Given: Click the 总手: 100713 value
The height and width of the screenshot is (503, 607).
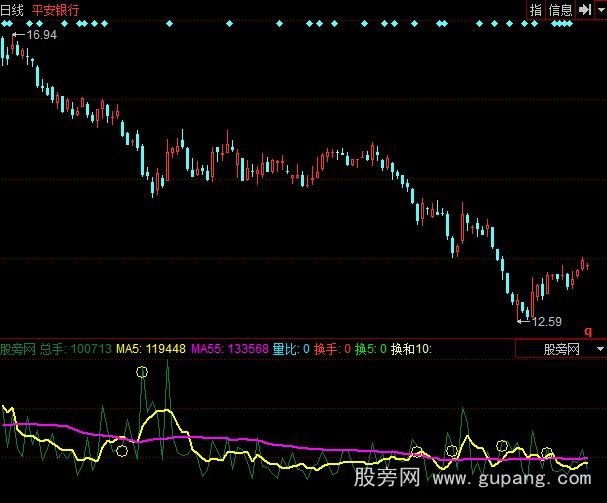Looking at the screenshot, I should pyautogui.click(x=75, y=349).
